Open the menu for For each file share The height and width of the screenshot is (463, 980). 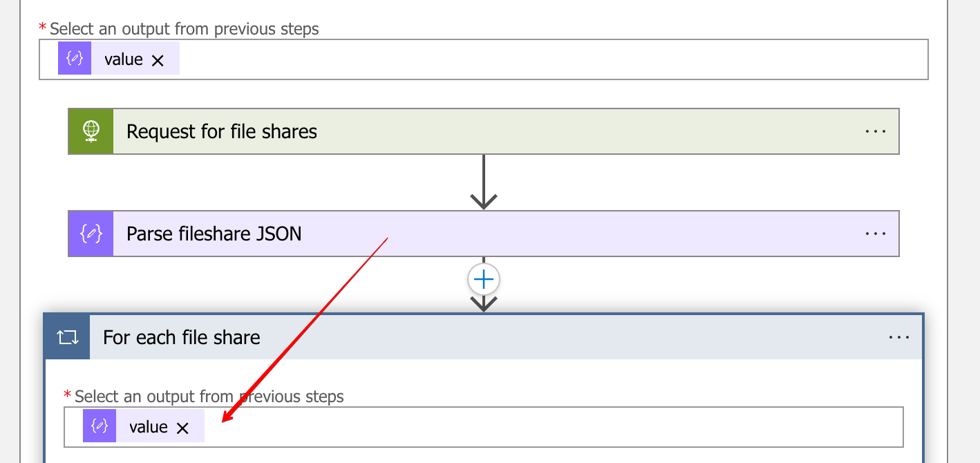(899, 337)
